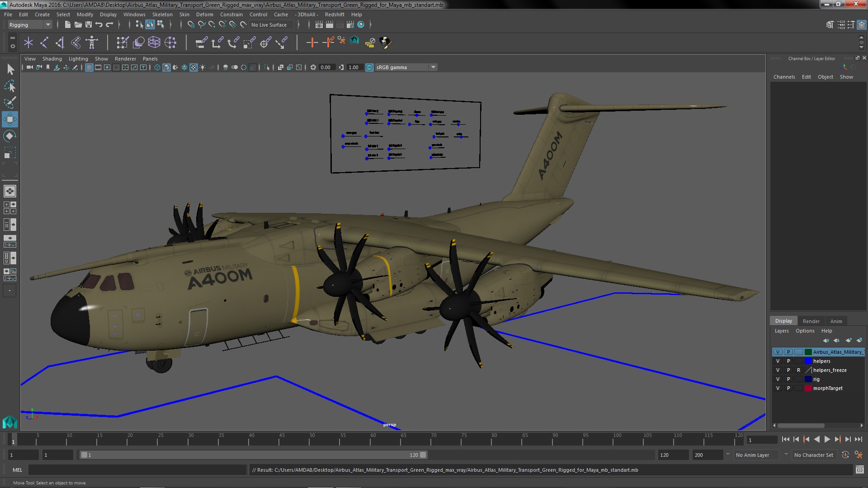
Task: Step forward one frame
Action: [x=848, y=439]
